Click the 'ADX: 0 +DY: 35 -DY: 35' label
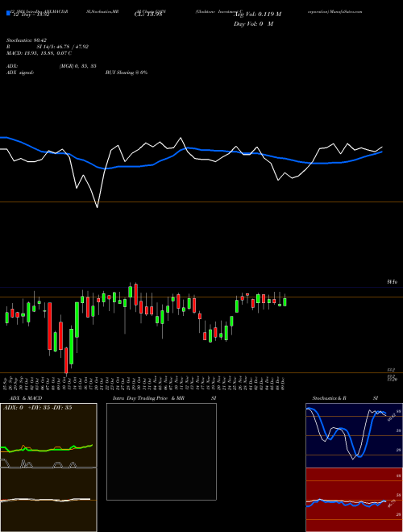 click(38, 408)
